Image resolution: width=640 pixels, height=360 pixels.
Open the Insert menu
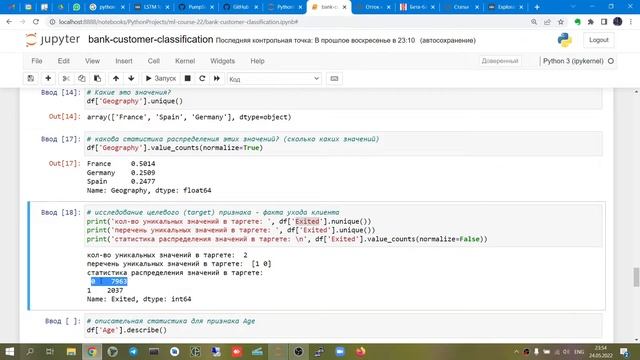[x=124, y=61]
